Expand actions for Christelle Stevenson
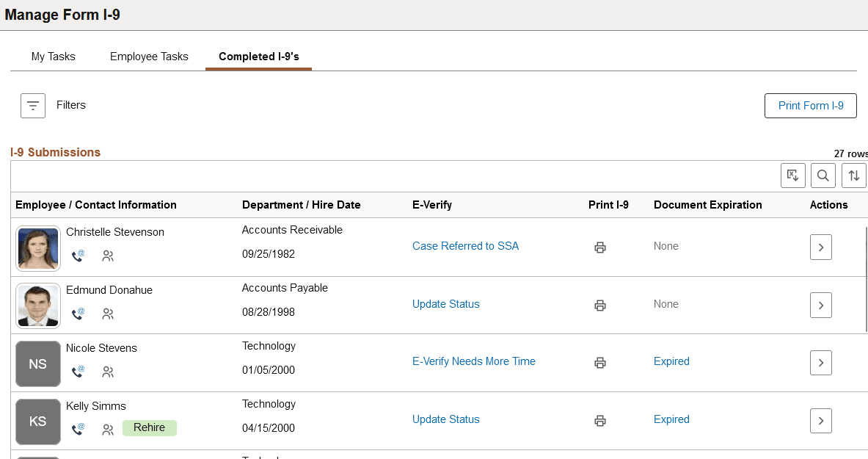 pyautogui.click(x=820, y=247)
